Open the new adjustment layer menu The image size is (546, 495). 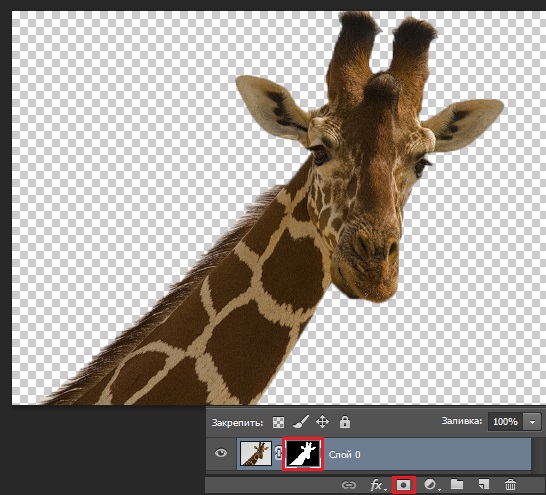tap(431, 485)
